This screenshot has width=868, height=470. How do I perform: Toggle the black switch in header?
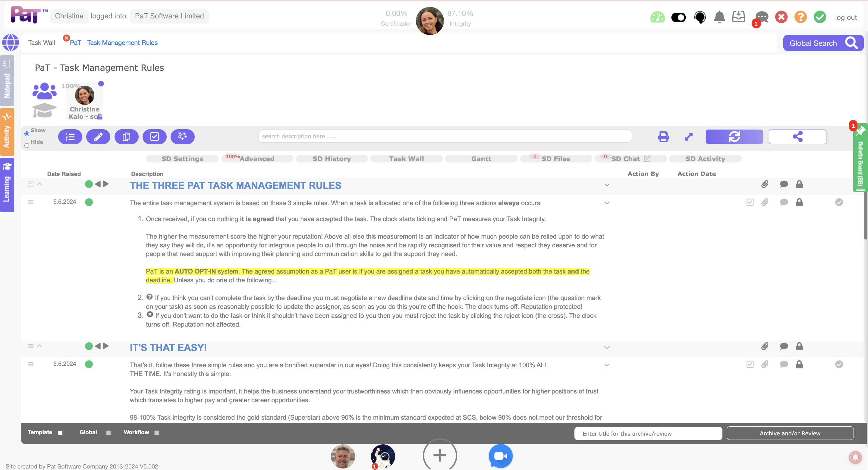tap(678, 17)
